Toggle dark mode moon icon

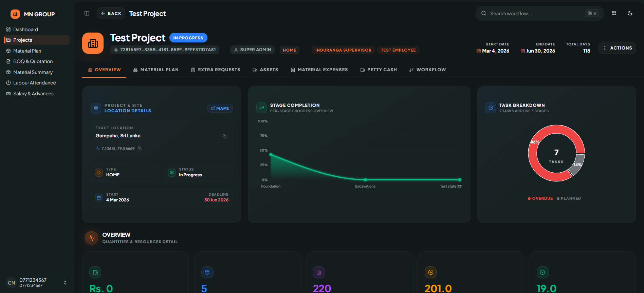(630, 13)
